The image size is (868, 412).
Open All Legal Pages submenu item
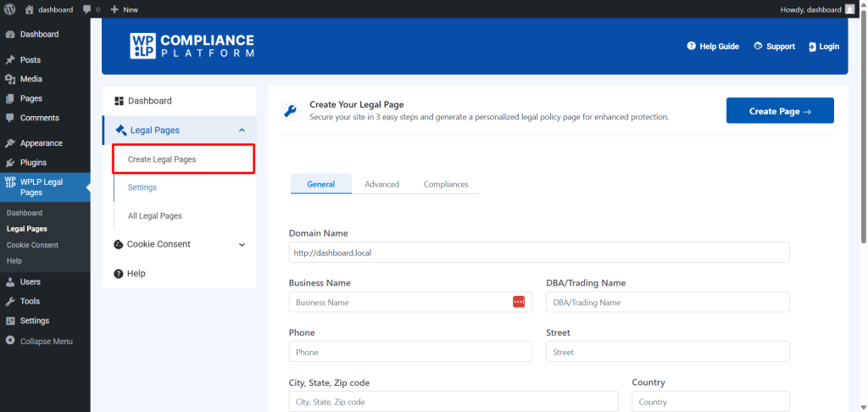coord(155,216)
